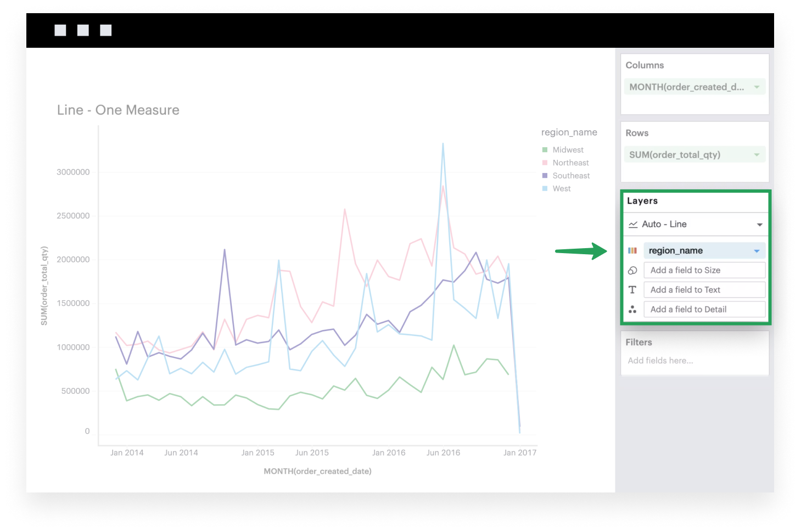
Task: Click the Northeast pink legend swatch
Action: pyautogui.click(x=545, y=163)
